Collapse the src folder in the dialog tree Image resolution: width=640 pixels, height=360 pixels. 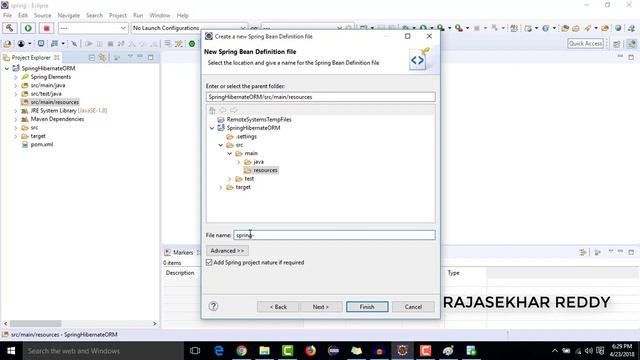tap(221, 145)
